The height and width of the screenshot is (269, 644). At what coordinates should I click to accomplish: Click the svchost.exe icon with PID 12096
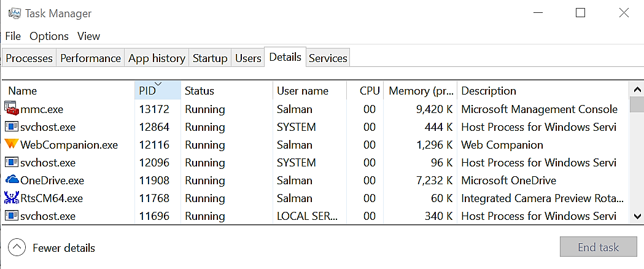12,162
